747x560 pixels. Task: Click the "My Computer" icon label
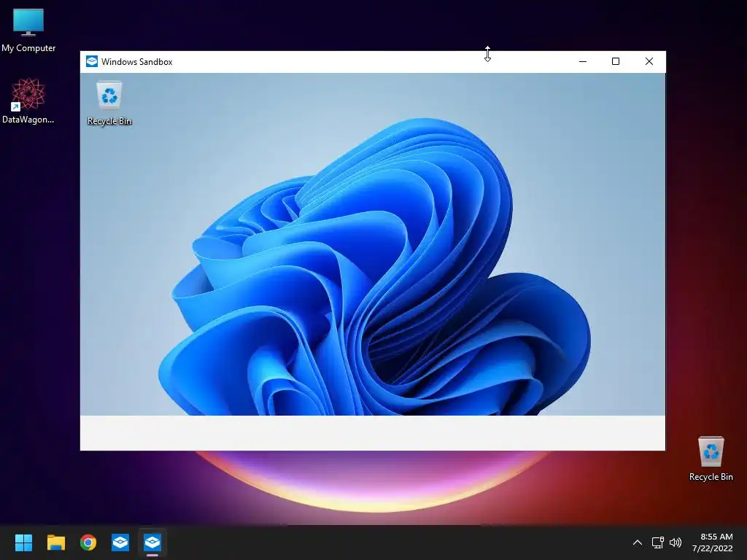click(28, 48)
